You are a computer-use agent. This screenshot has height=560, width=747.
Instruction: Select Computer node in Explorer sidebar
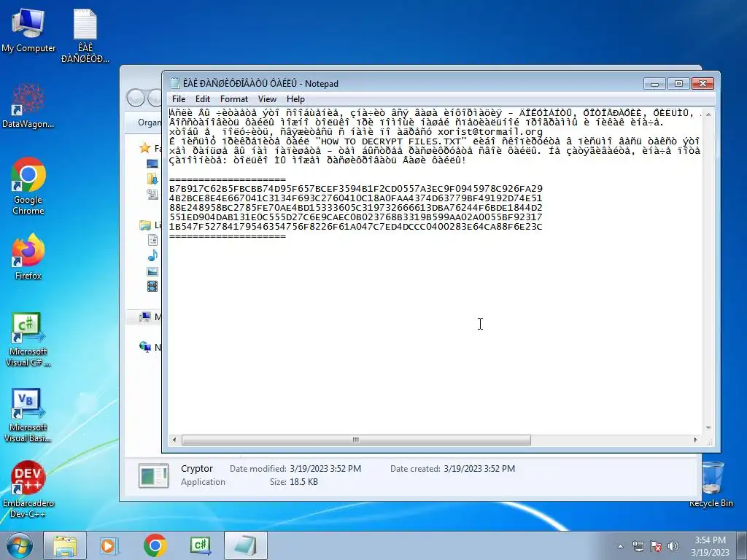pyautogui.click(x=145, y=316)
